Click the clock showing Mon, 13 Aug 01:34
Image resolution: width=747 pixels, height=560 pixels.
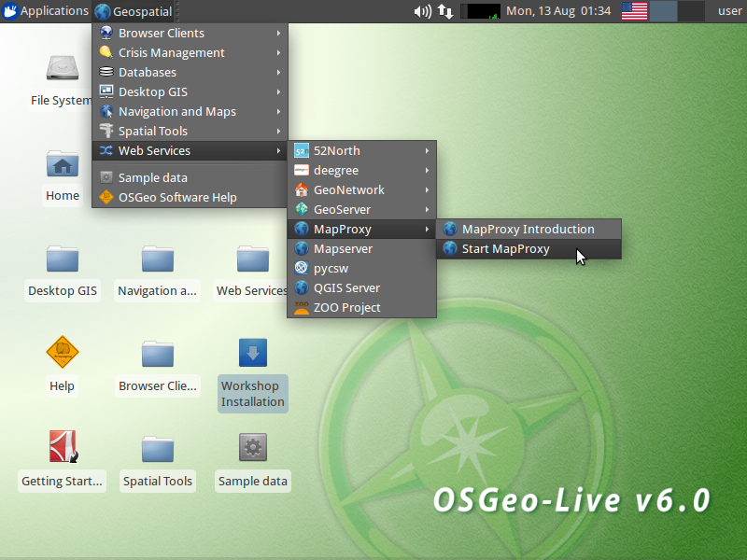pos(558,11)
